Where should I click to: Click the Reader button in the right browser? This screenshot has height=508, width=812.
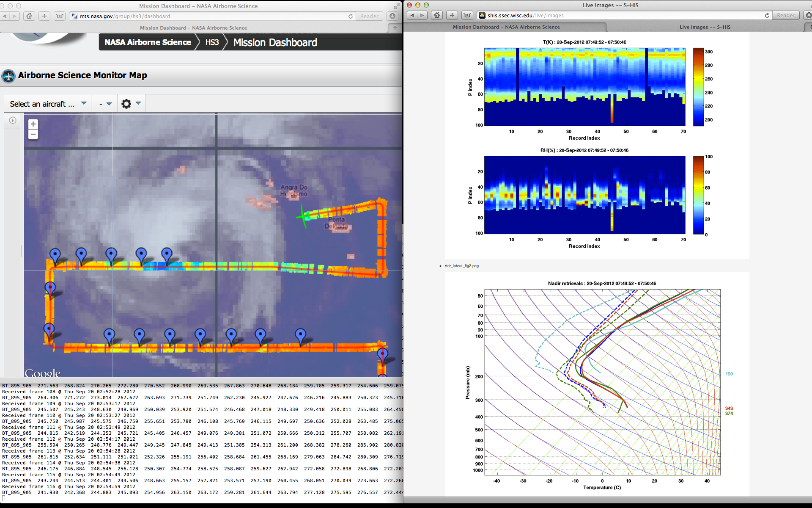[786, 15]
